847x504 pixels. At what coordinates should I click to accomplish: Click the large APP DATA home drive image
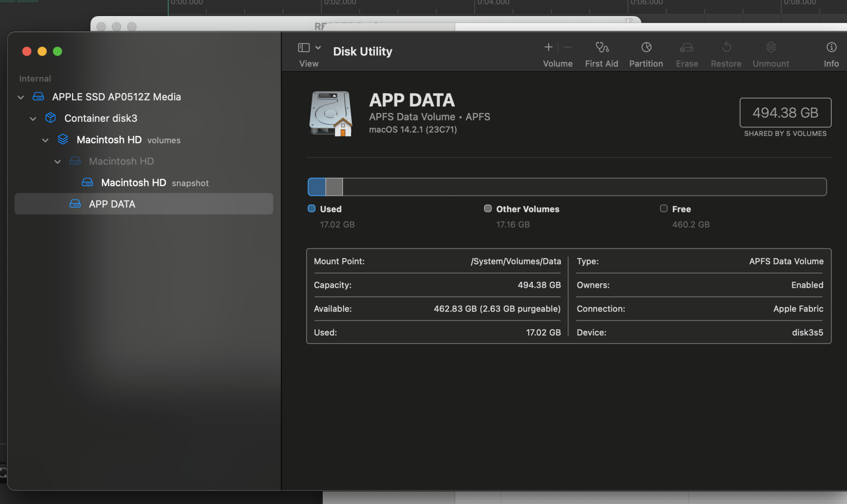point(331,113)
